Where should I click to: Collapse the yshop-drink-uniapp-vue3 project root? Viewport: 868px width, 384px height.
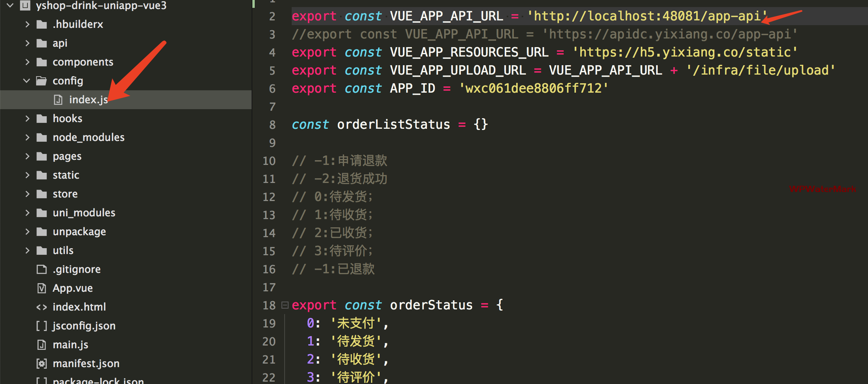[x=11, y=5]
